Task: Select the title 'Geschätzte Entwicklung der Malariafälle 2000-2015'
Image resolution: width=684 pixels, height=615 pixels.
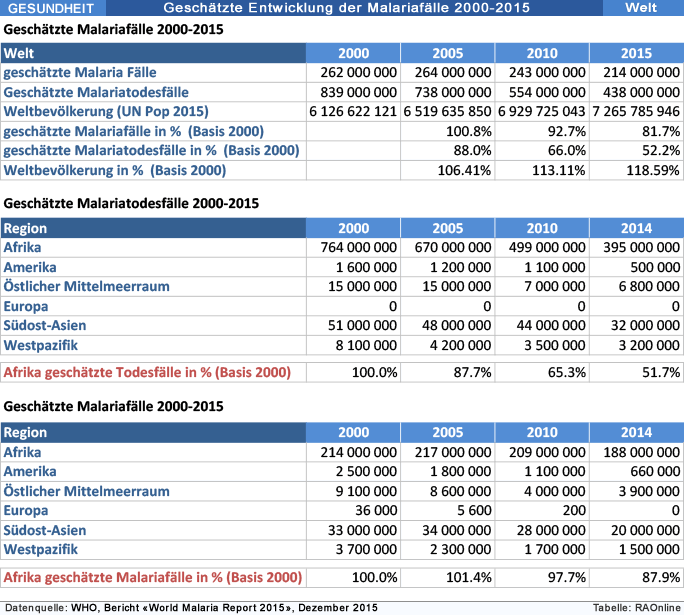Action: 346,8
